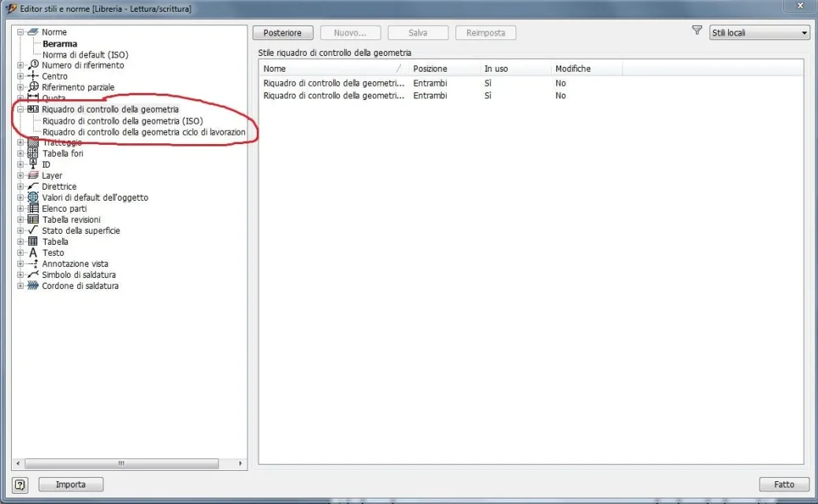This screenshot has height=504, width=818.
Task: Collapse Riquadro di controllo della geometria node
Action: [20, 109]
